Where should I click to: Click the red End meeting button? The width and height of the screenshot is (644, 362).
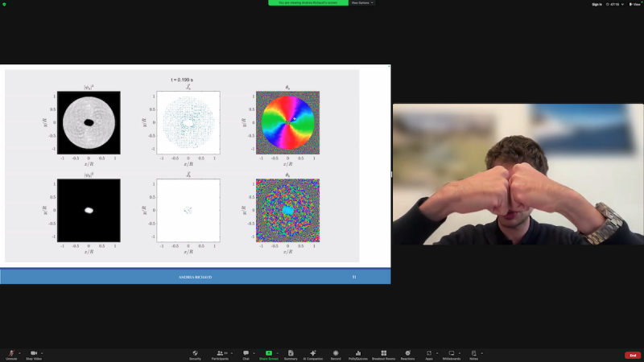click(x=633, y=356)
